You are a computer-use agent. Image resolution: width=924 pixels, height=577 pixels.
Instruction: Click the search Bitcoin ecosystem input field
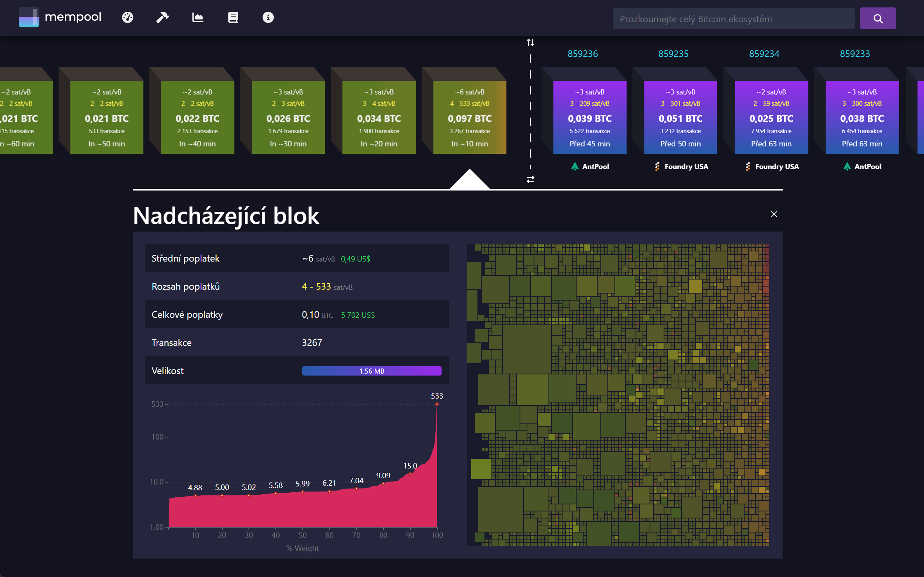pos(733,19)
